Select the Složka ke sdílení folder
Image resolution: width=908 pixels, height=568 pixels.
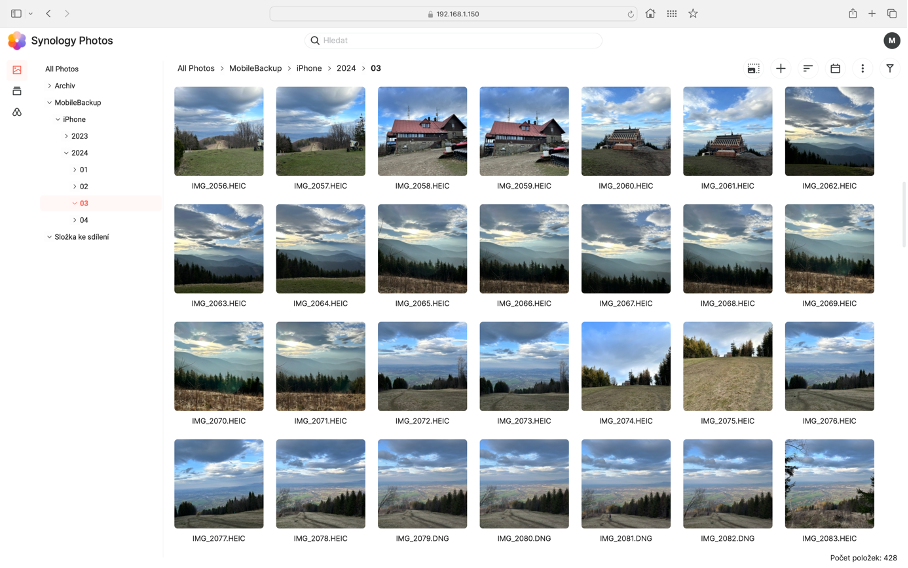click(82, 237)
